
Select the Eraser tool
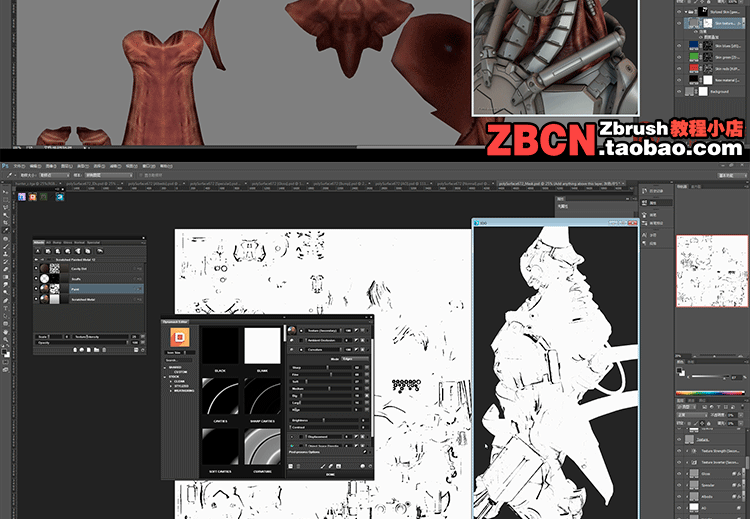6,269
